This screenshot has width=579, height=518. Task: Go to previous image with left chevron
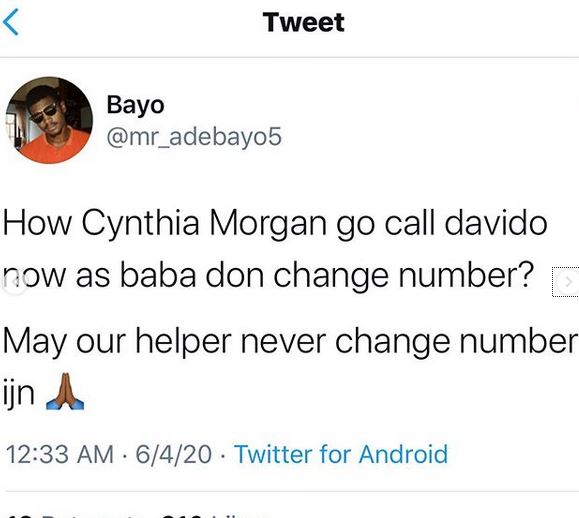click(x=14, y=282)
